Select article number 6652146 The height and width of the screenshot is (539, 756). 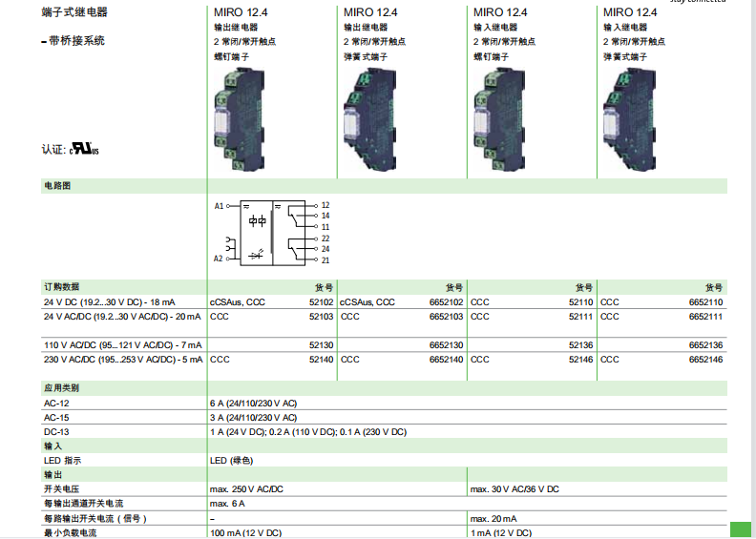(x=705, y=360)
